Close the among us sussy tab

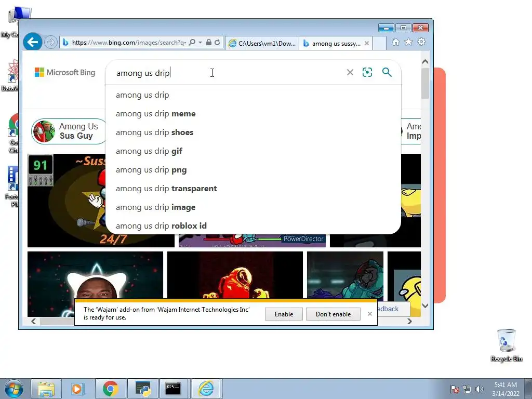(367, 43)
